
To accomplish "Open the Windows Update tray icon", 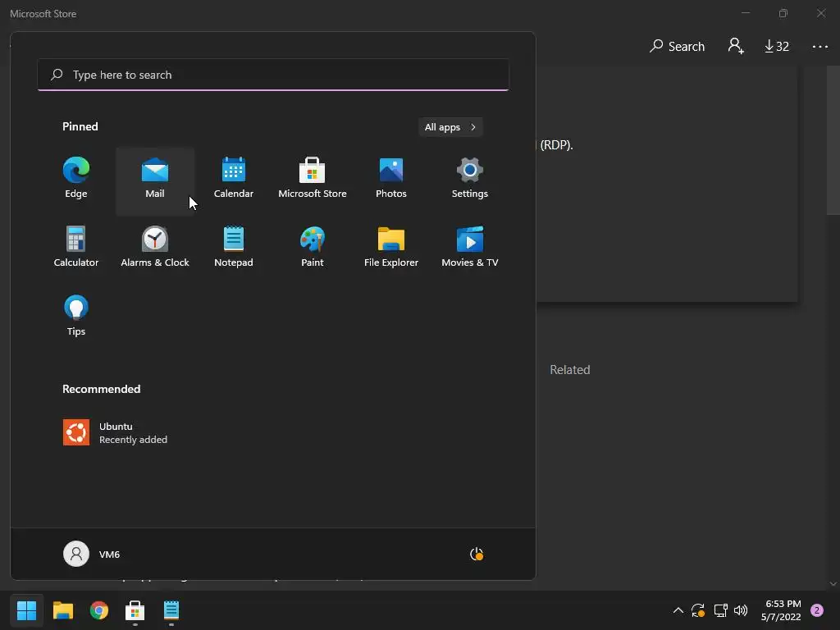I will (x=698, y=610).
